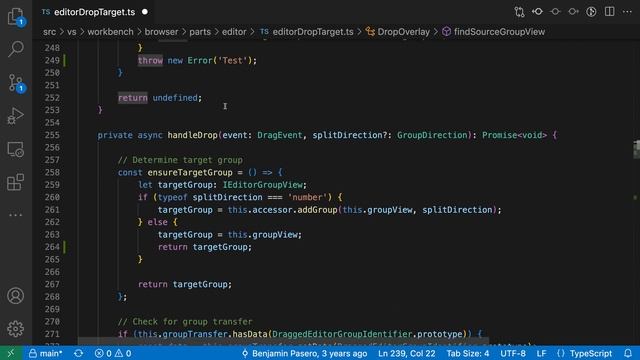This screenshot has width=640, height=360.
Task: Open the Source Control view
Action: 16,82
